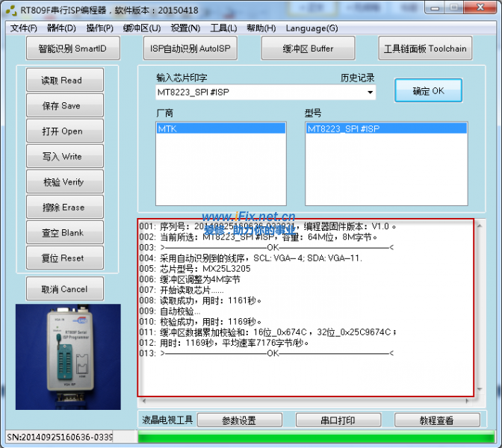Image resolution: width=502 pixels, height=448 pixels.
Task: Confirm with the 确定 OK button
Action: 428,91
